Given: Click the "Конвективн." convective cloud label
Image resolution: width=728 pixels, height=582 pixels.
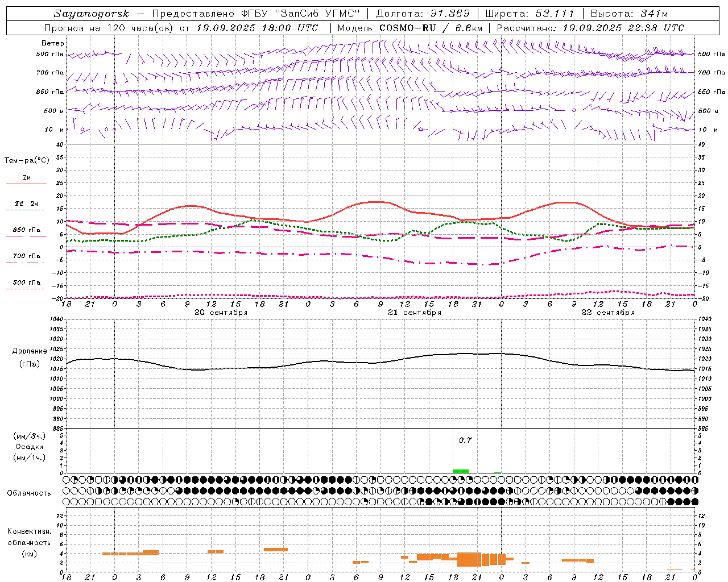Looking at the screenshot, I should [x=29, y=531].
